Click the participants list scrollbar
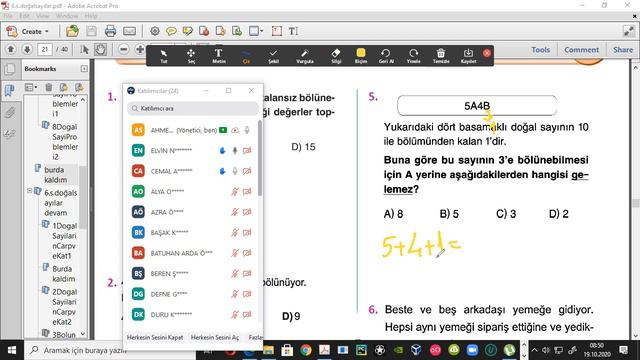640x360 pixels. coord(260,158)
